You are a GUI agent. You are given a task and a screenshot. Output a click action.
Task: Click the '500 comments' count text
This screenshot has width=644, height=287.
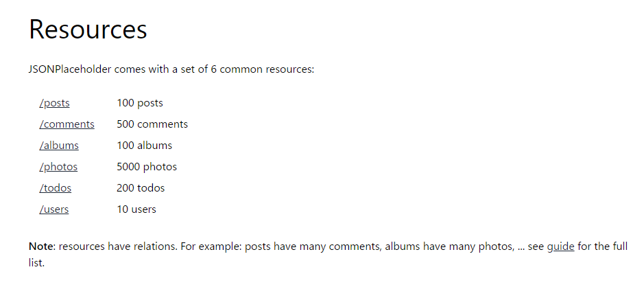152,125
